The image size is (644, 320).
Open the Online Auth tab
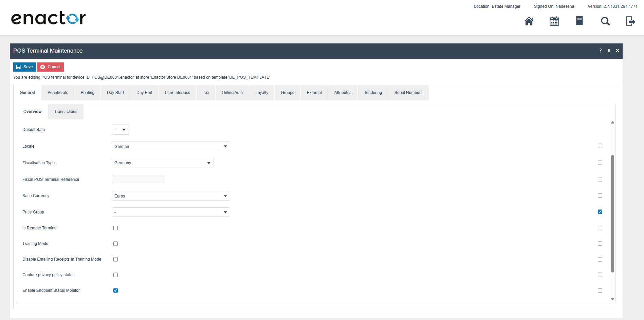(232, 93)
